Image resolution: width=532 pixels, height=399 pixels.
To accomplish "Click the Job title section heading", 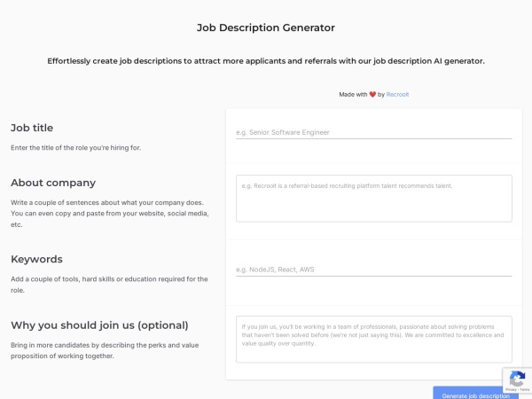I will tap(32, 128).
